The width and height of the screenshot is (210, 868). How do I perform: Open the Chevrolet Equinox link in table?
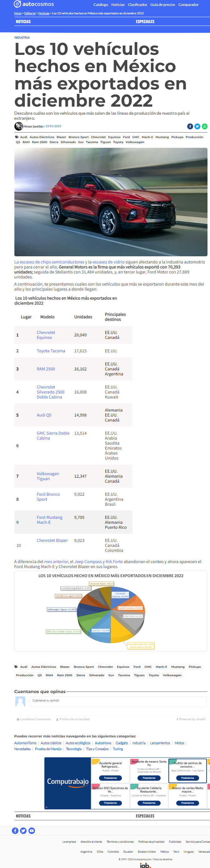(x=46, y=335)
